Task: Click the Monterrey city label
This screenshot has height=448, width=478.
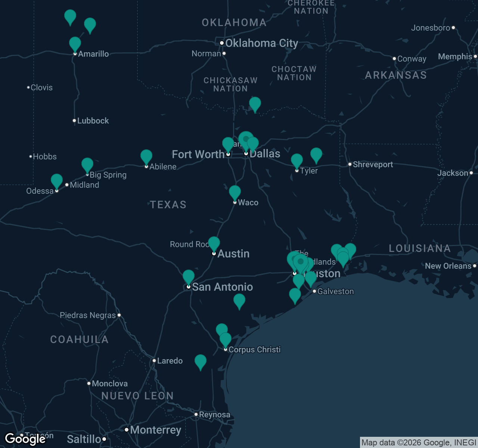Action: [156, 430]
